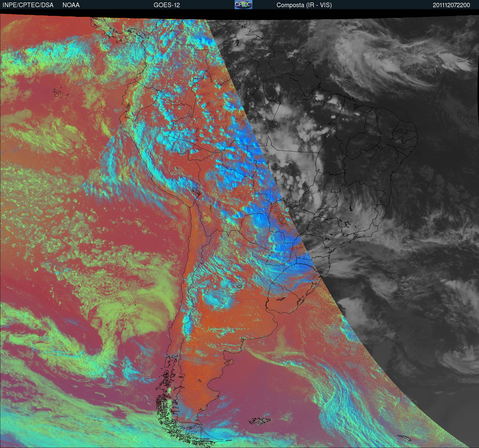The image size is (479, 448).
Task: Click the CPTEC logo in the header
Action: [x=243, y=5]
